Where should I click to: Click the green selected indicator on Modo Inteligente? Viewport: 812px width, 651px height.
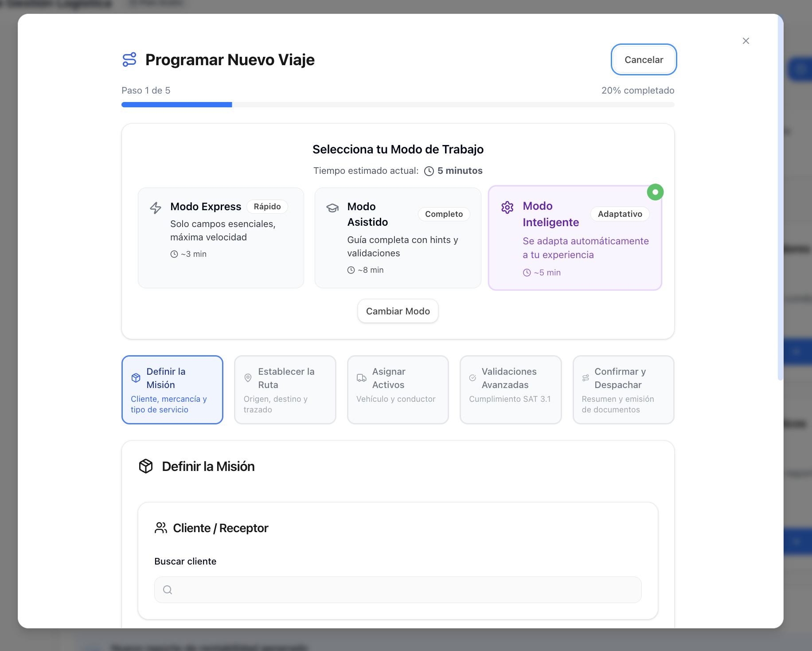click(x=655, y=192)
